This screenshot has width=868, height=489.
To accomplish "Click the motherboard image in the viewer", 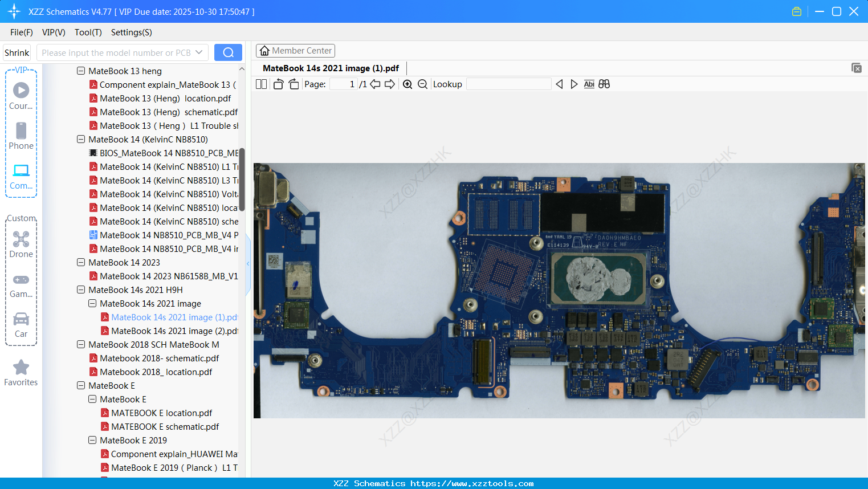I will pos(559,291).
